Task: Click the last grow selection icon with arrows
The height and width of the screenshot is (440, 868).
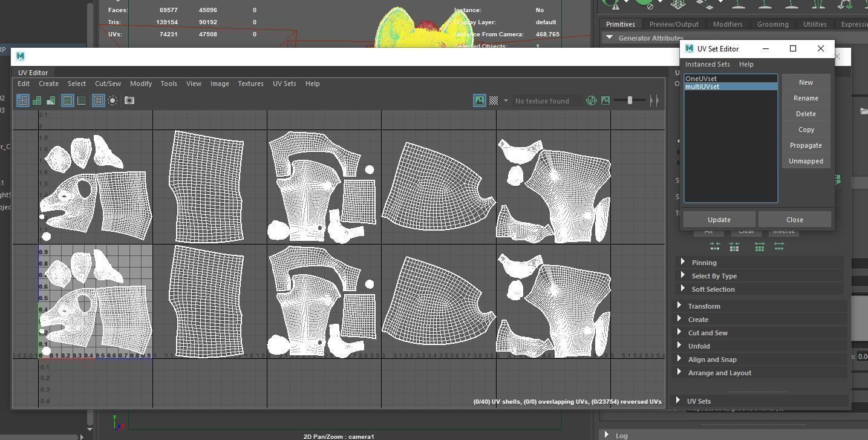Action: (779, 246)
